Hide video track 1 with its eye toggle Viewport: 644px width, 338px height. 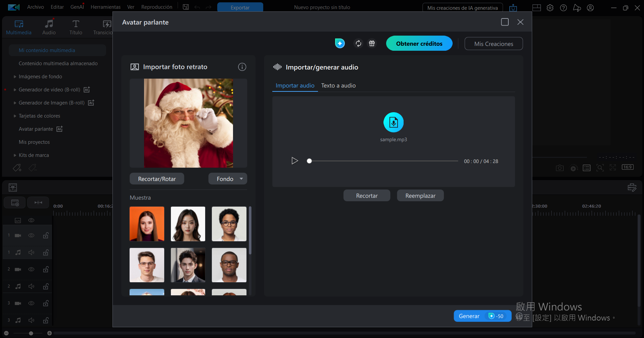click(x=31, y=235)
